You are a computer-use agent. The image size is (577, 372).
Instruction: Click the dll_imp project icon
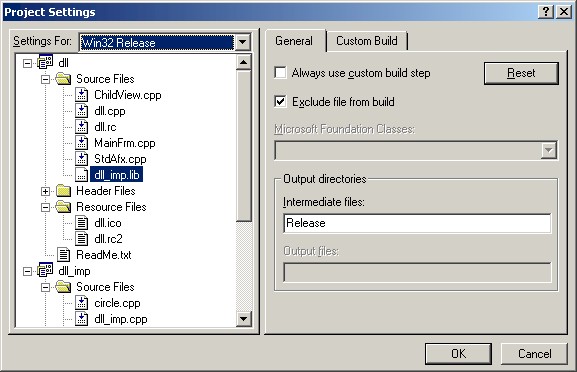(x=45, y=270)
